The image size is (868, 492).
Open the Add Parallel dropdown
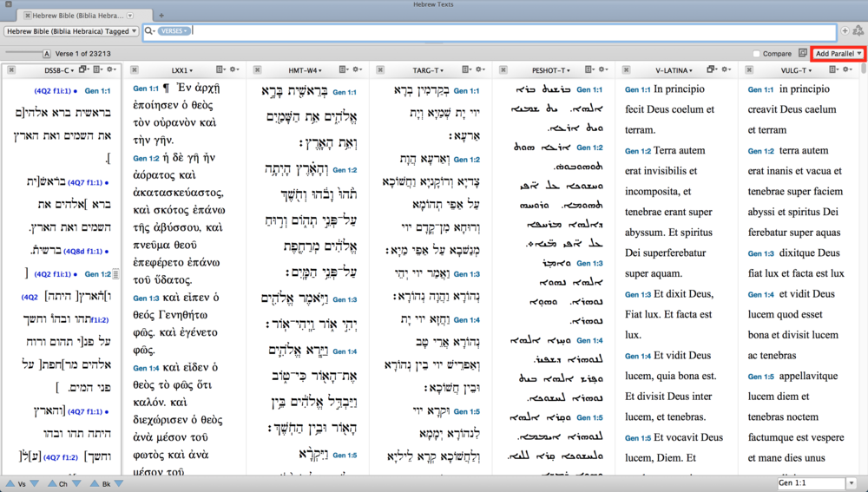[838, 54]
